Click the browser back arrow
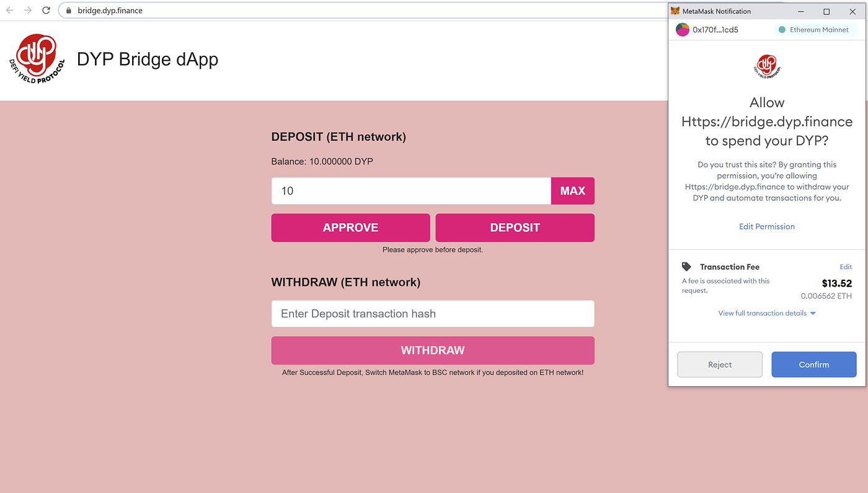The height and width of the screenshot is (493, 868). [x=9, y=11]
